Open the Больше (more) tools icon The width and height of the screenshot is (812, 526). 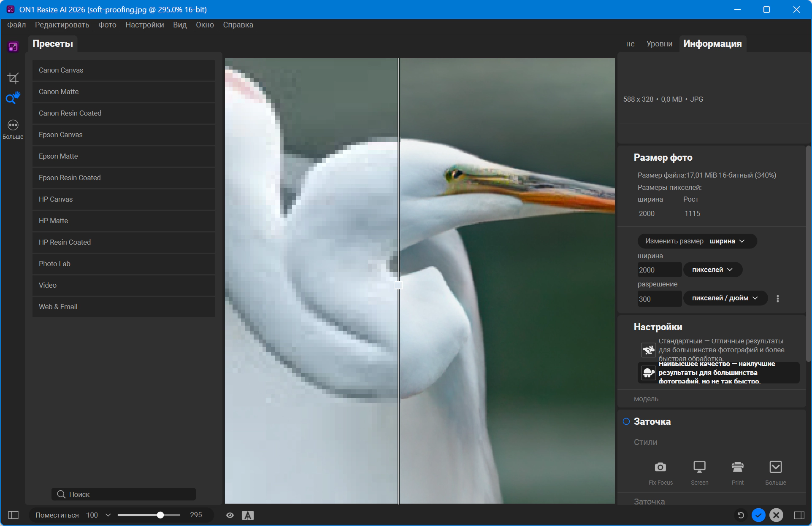pyautogui.click(x=13, y=125)
